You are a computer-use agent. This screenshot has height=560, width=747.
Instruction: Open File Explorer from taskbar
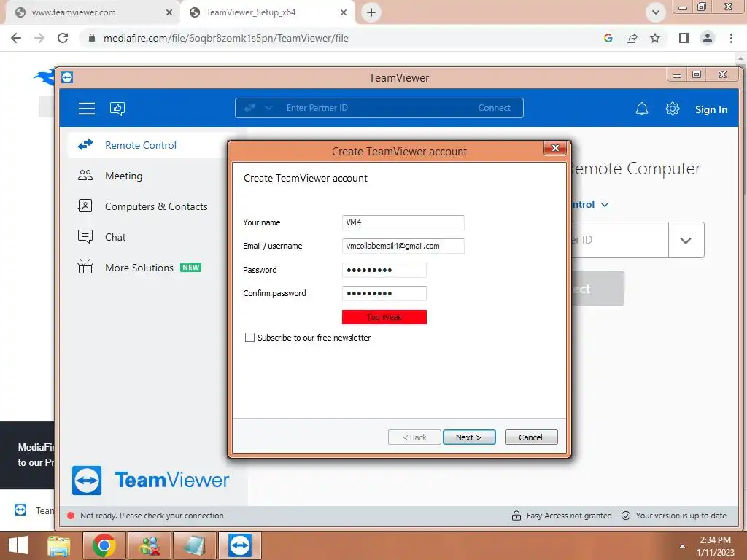[x=59, y=545]
